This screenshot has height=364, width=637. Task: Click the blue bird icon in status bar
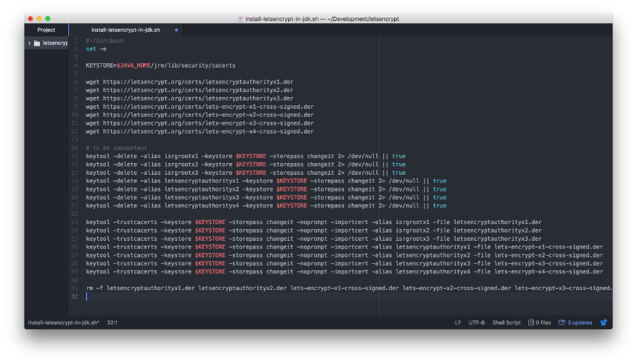pyautogui.click(x=604, y=322)
